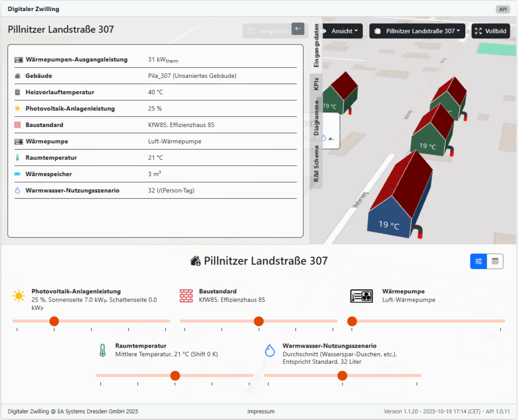Collapse the panel with the left-arrow button
518x420 pixels.
(x=297, y=29)
